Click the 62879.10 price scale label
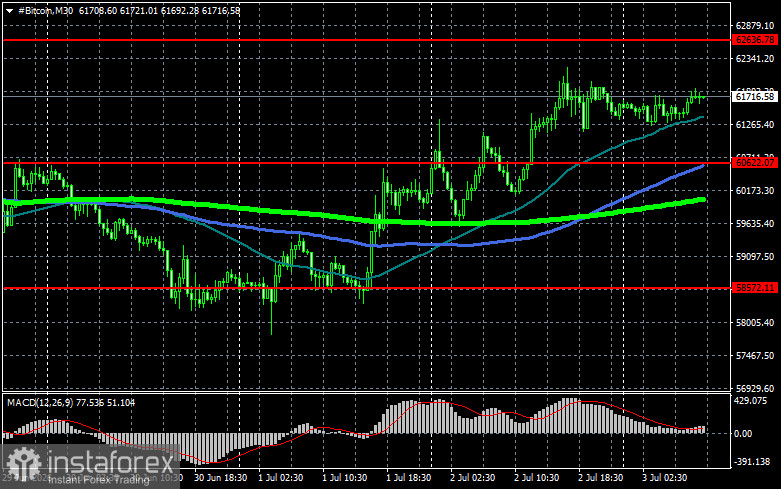This screenshot has height=489, width=781. coord(755,26)
